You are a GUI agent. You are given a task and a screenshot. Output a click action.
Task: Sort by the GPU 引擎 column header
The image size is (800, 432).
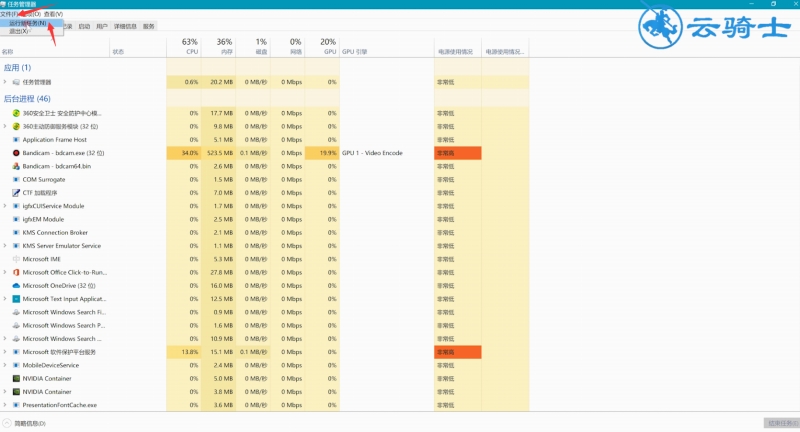pos(387,46)
